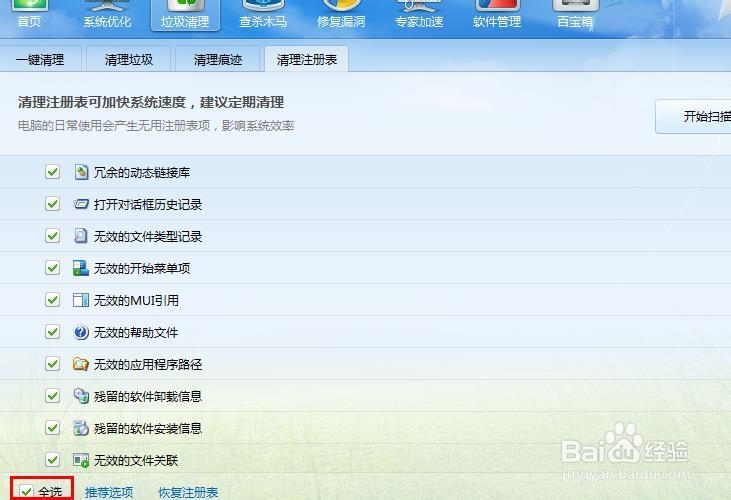Screen dimensions: 731x500
Task: Uncheck 打开对话框历史记录 checkbox
Action: coord(53,204)
